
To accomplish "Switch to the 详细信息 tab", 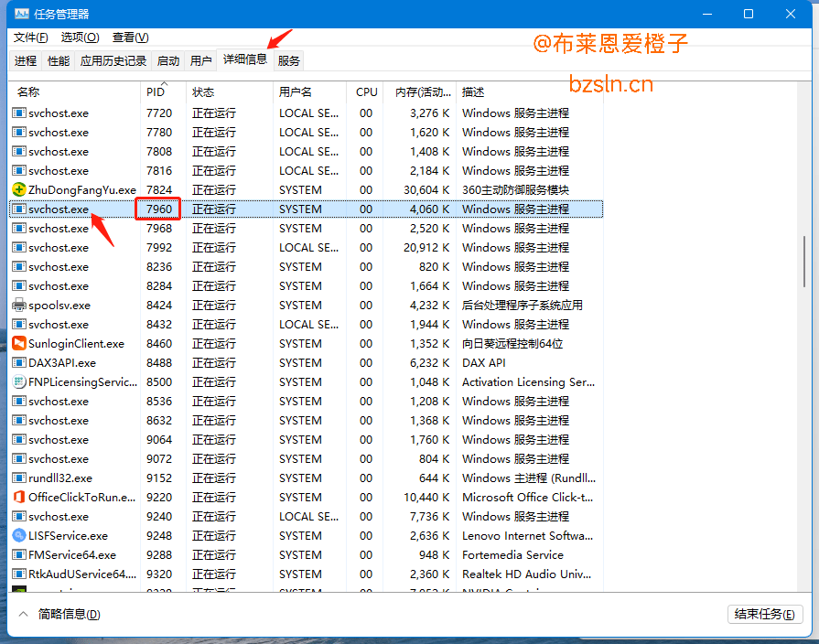I will pos(245,59).
